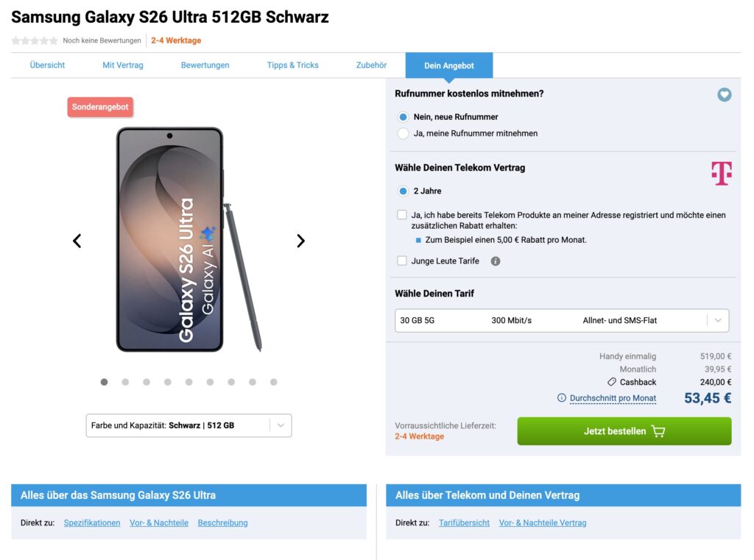Click the star rating icons
This screenshot has height=560, width=754.
pos(35,40)
